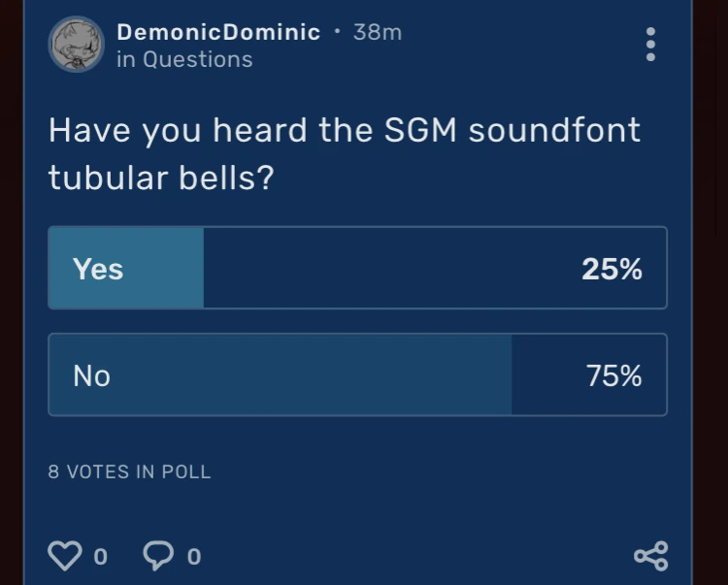Like the post with the heart icon
This screenshot has width=728, height=585.
[65, 556]
